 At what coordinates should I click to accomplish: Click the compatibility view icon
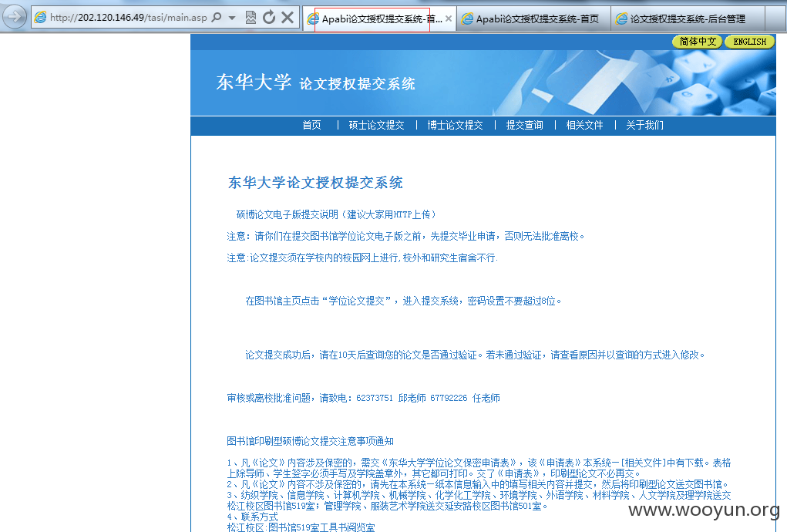click(251, 18)
